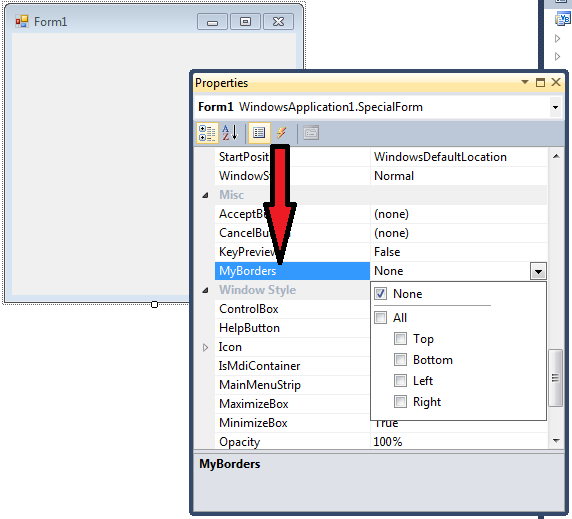Viewport: 572px width, 519px height.
Task: Select the IsMdiContainer property
Action: tap(292, 366)
